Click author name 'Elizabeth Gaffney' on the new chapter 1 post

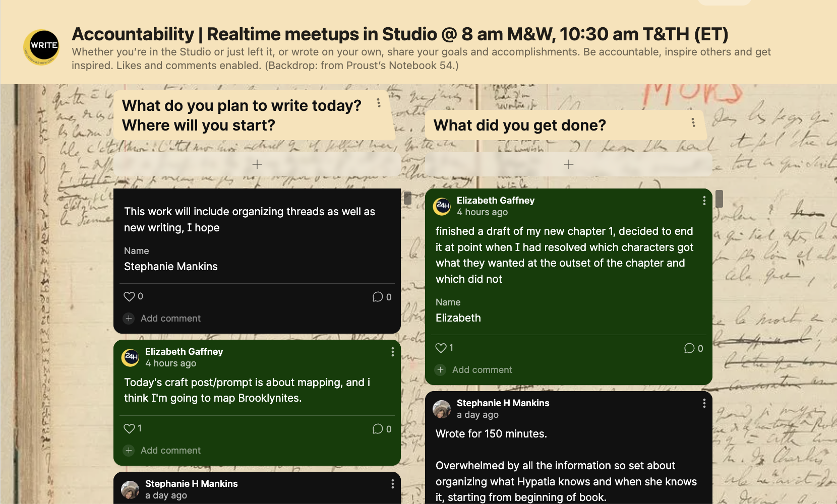click(496, 200)
